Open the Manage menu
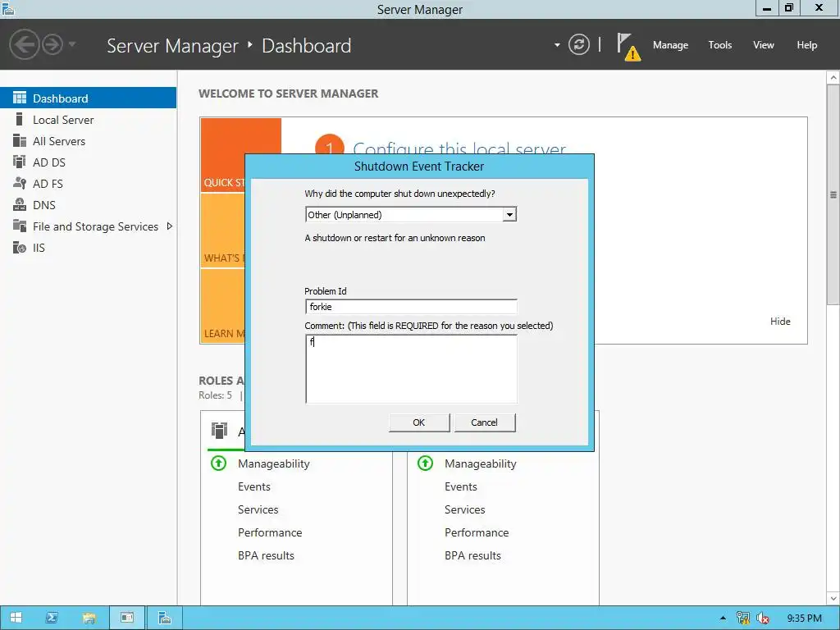The image size is (840, 630). click(x=670, y=45)
